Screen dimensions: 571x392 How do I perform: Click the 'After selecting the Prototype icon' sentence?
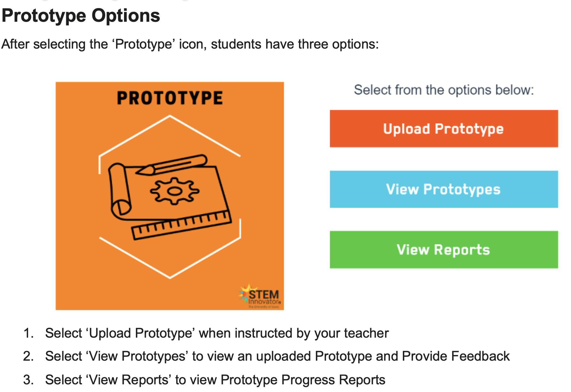pos(190,44)
